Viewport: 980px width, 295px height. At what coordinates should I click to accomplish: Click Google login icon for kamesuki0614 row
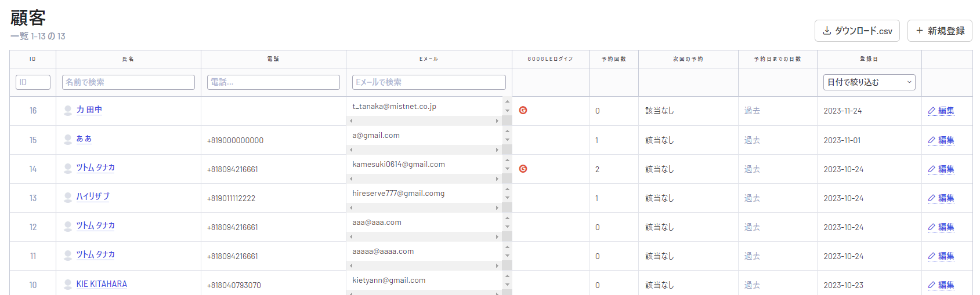click(523, 169)
